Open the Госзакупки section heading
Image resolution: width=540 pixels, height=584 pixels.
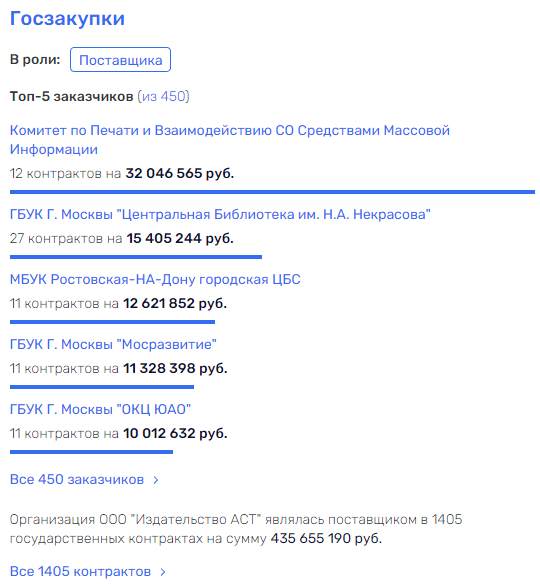click(x=67, y=19)
